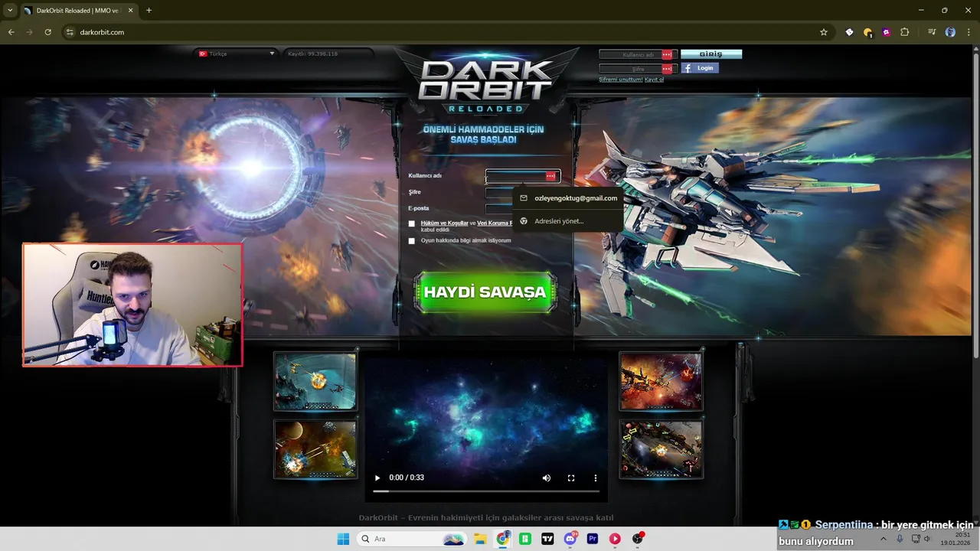Click the taskbar Ara search box
Viewport: 980px width, 551px height.
412,539
